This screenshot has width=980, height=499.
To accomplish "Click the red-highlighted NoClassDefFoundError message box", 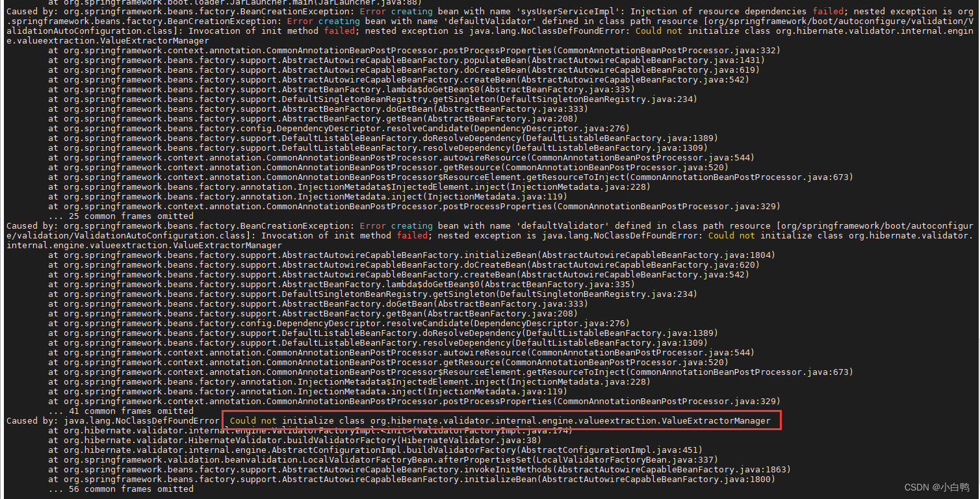I will pos(500,420).
